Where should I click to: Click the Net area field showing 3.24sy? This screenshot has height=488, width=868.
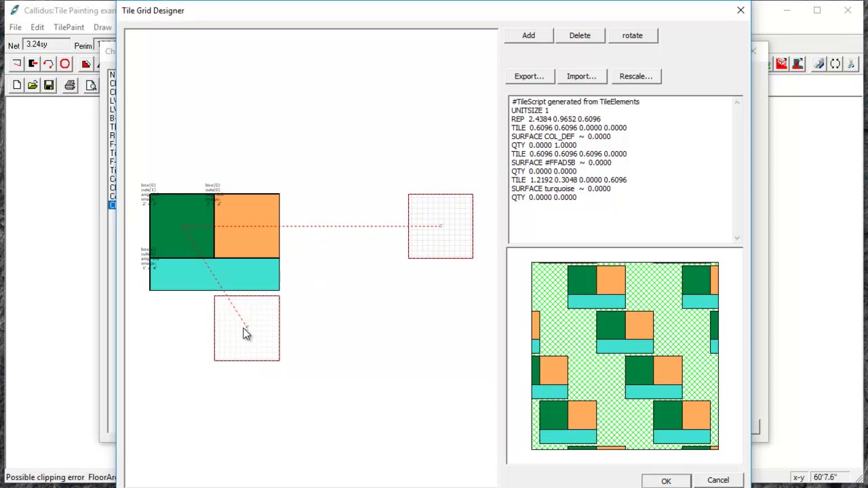[46, 45]
